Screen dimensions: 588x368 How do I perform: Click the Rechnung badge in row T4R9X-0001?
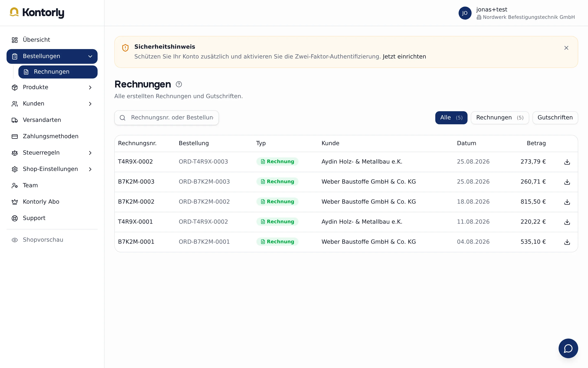277,222
